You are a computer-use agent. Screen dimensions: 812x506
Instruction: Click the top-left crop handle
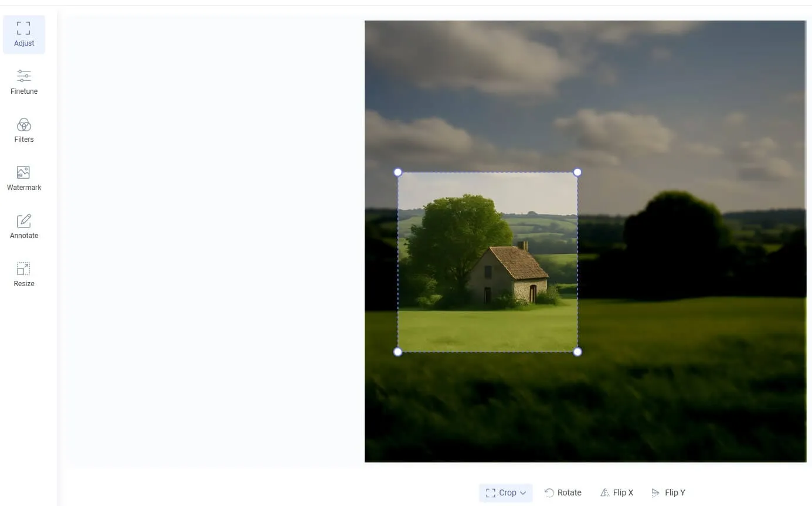(397, 172)
